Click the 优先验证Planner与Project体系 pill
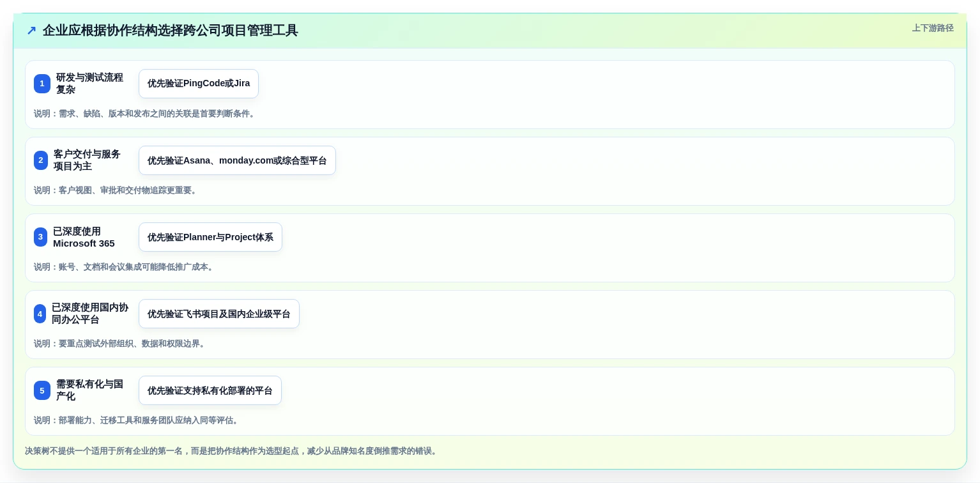 (210, 237)
